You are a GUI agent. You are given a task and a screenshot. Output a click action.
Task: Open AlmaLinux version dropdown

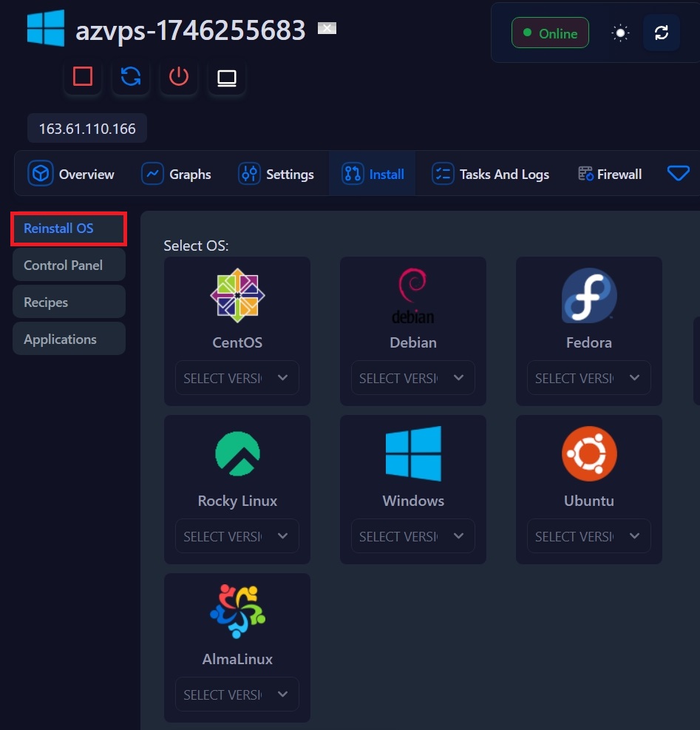[x=237, y=694]
